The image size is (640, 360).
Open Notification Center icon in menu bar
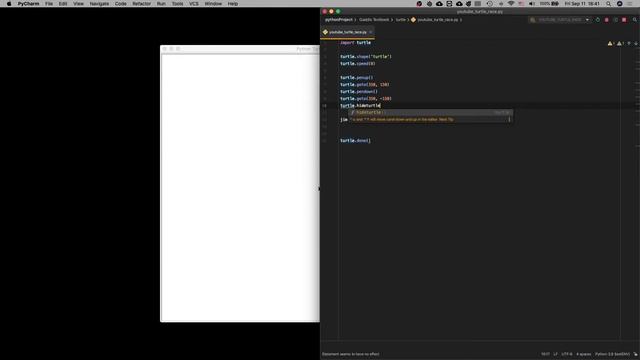[x=631, y=4]
